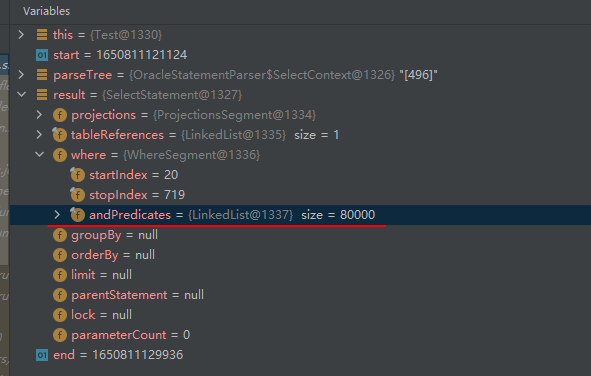Screen dimensions: 591x376
Task: Click the field icon beside stopIndex
Action: coord(78,194)
